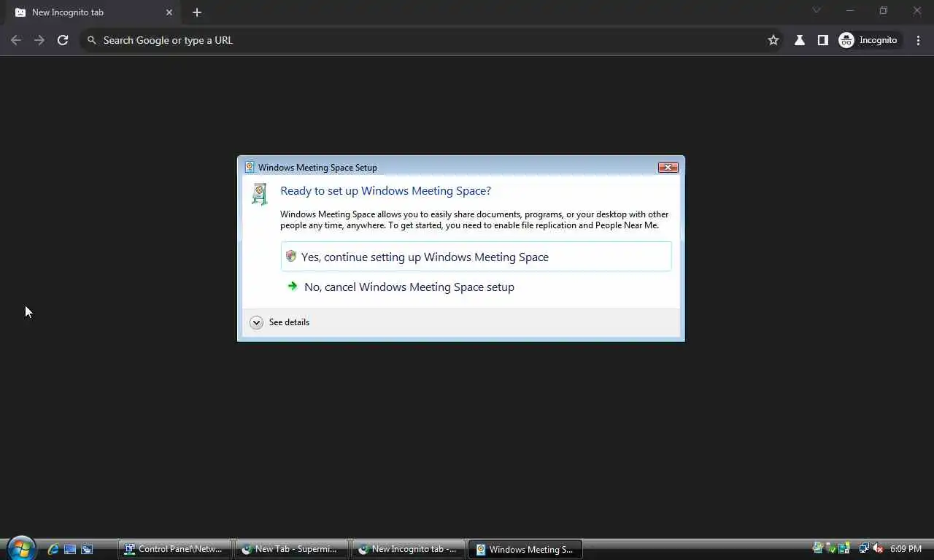This screenshot has width=934, height=560.
Task: Open the Windows Start orb
Action: pos(21,548)
